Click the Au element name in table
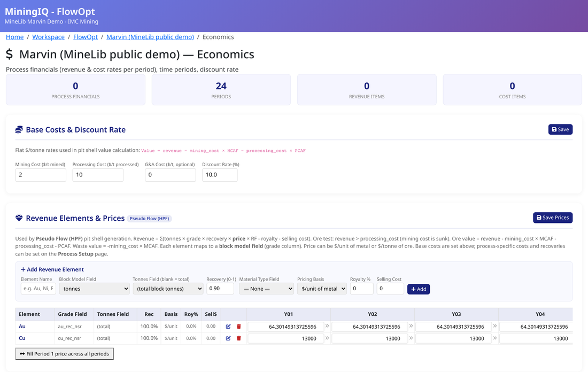This screenshot has width=588, height=372. tap(22, 327)
